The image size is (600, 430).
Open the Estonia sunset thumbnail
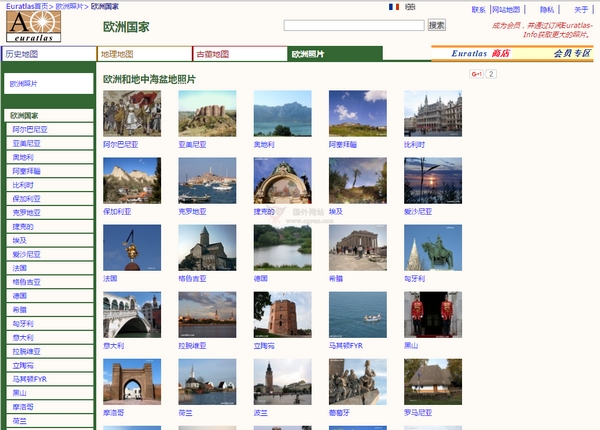[x=433, y=181]
